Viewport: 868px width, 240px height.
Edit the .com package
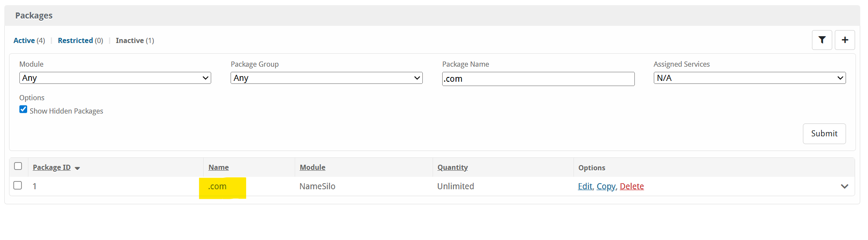(x=585, y=186)
